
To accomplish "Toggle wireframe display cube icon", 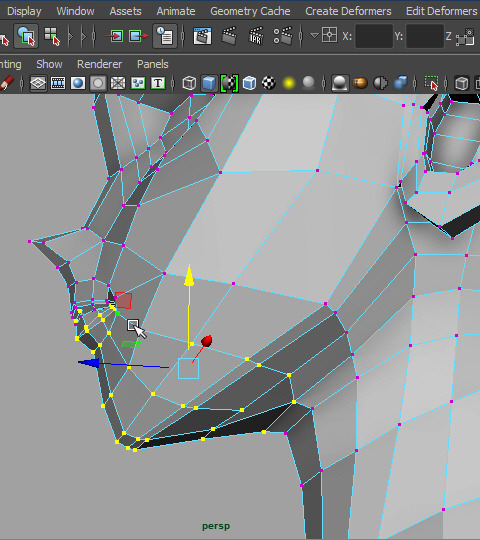I will [189, 83].
